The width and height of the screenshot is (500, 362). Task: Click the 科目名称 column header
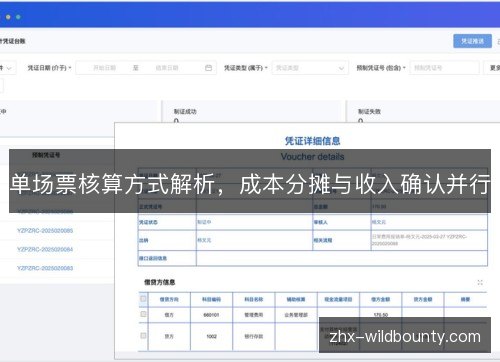tap(254, 299)
